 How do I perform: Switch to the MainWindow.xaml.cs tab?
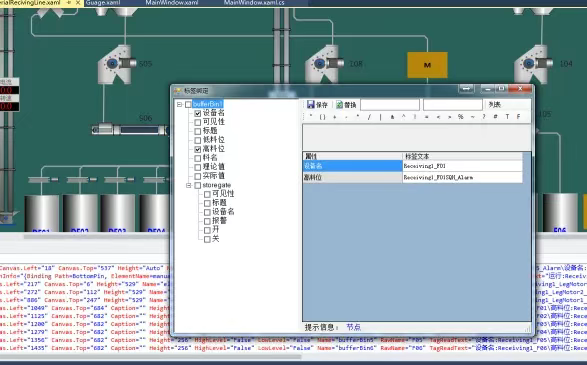point(254,3)
